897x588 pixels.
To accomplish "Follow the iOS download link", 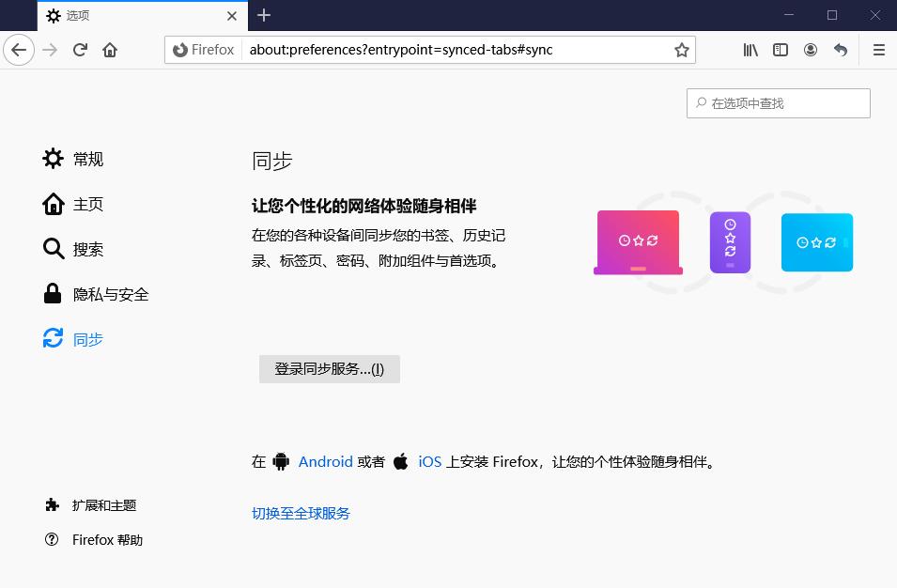I will click(x=429, y=461).
